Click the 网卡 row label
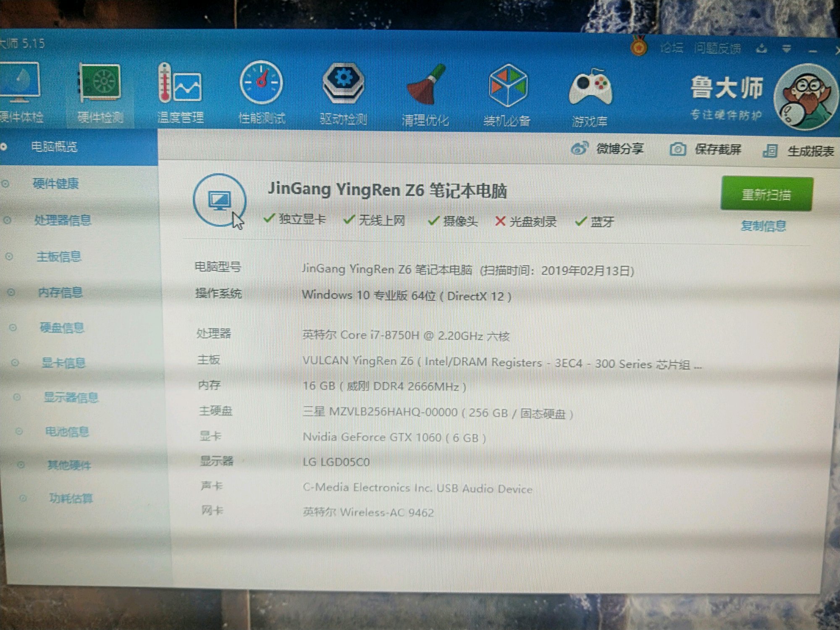The width and height of the screenshot is (840, 630). tap(212, 510)
